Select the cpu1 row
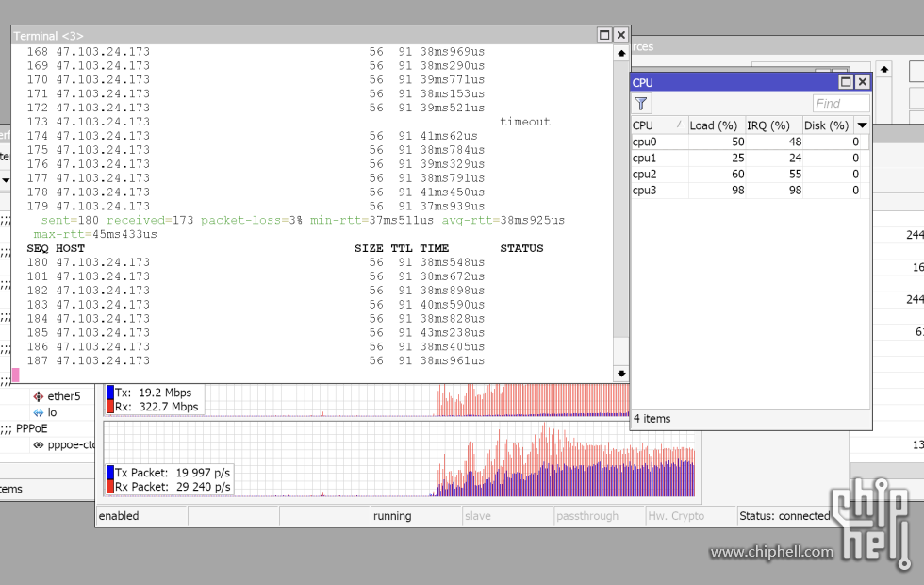The width and height of the screenshot is (924, 585). pos(749,159)
